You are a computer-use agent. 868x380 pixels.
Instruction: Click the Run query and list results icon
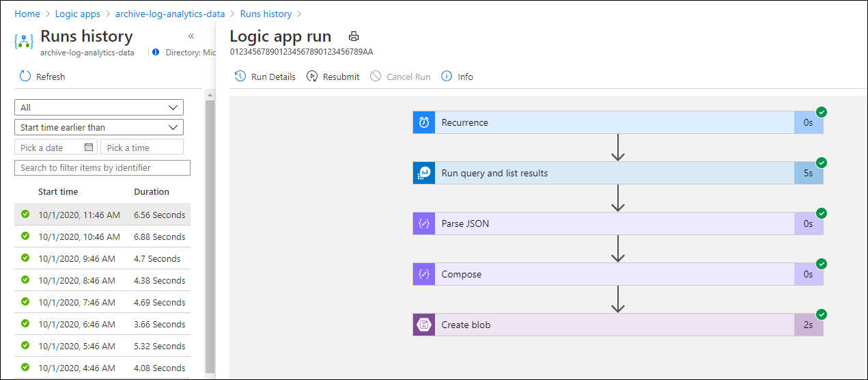[424, 174]
